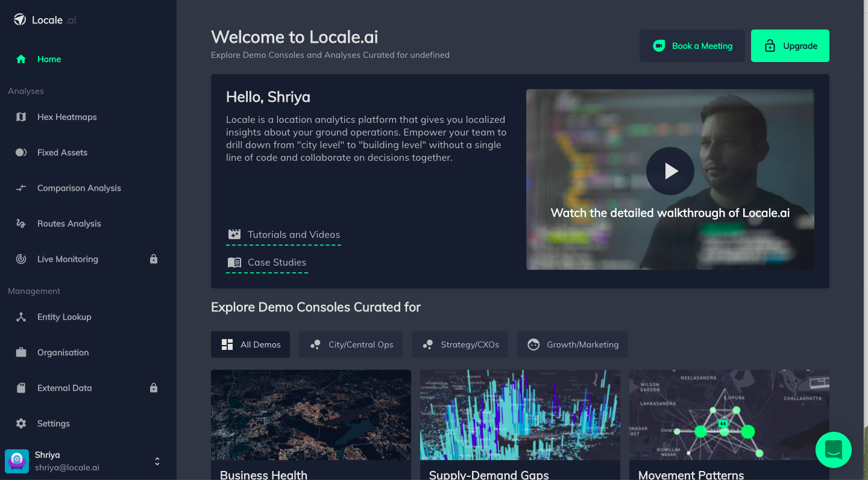
Task: Click the Entity Lookup hierarchy icon
Action: coord(21,317)
